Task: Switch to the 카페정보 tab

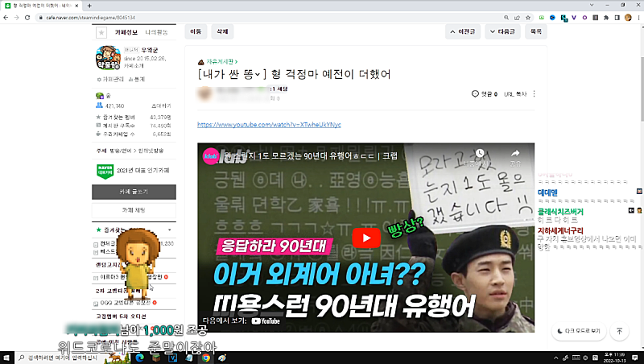Action: [126, 32]
